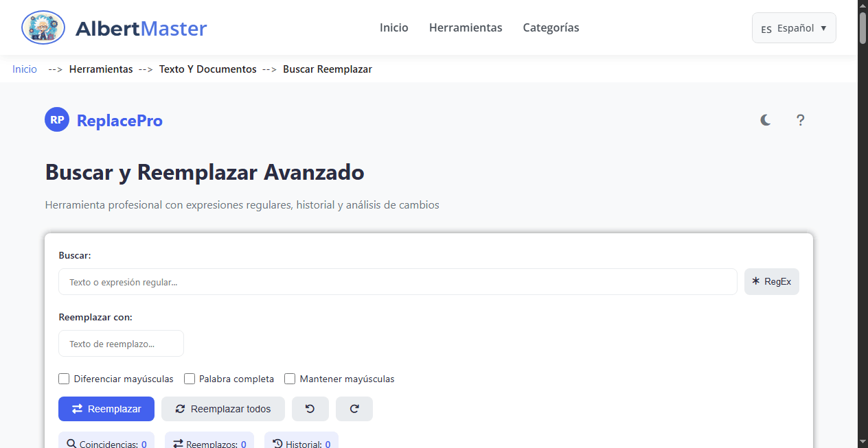Select the Coincidencias counter with magnifier icon

tap(106, 443)
